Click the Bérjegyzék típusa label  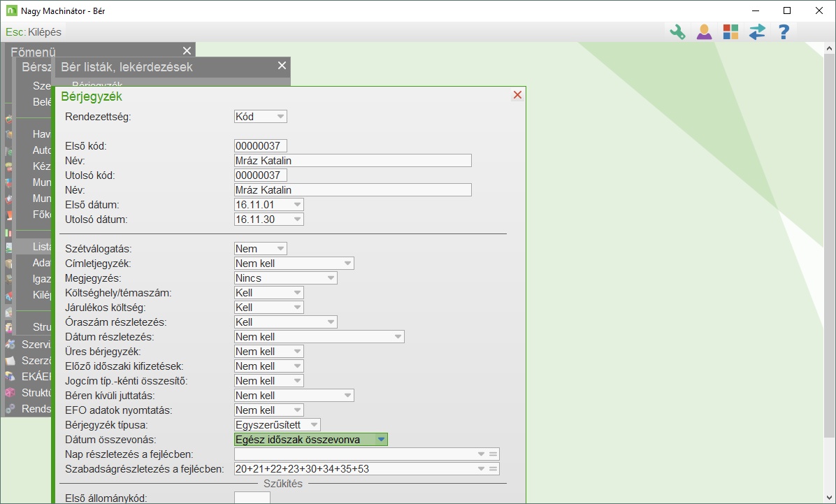coord(106,425)
